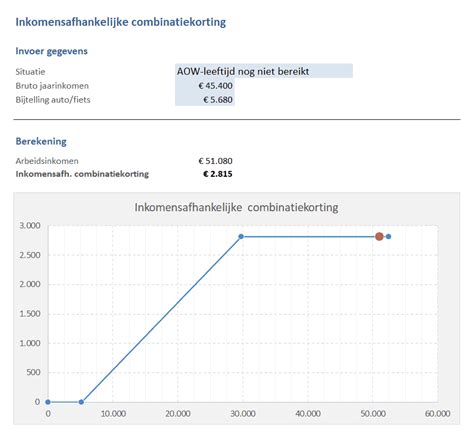The height and width of the screenshot is (438, 474).
Task: Click the x-axis label 40.000
Action: 308,414
